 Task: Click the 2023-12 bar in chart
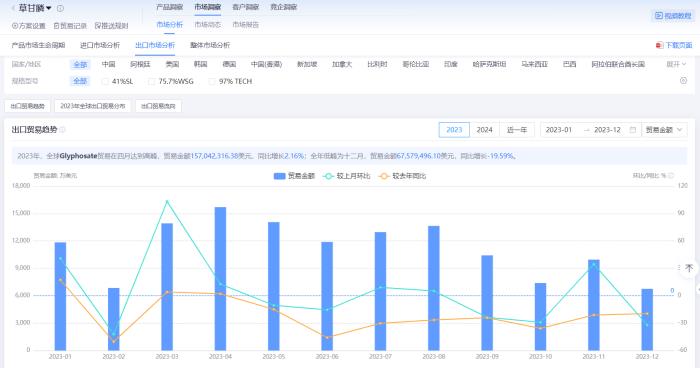pos(647,320)
